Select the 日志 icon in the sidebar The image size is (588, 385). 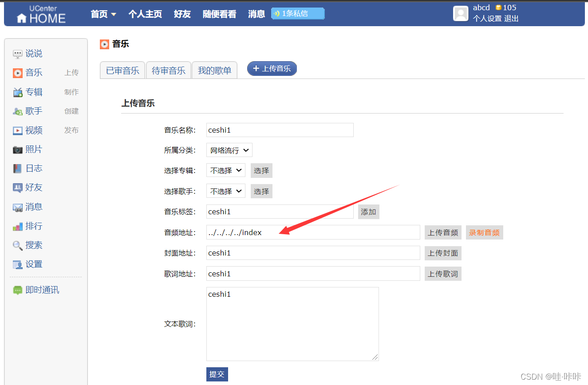(x=18, y=168)
